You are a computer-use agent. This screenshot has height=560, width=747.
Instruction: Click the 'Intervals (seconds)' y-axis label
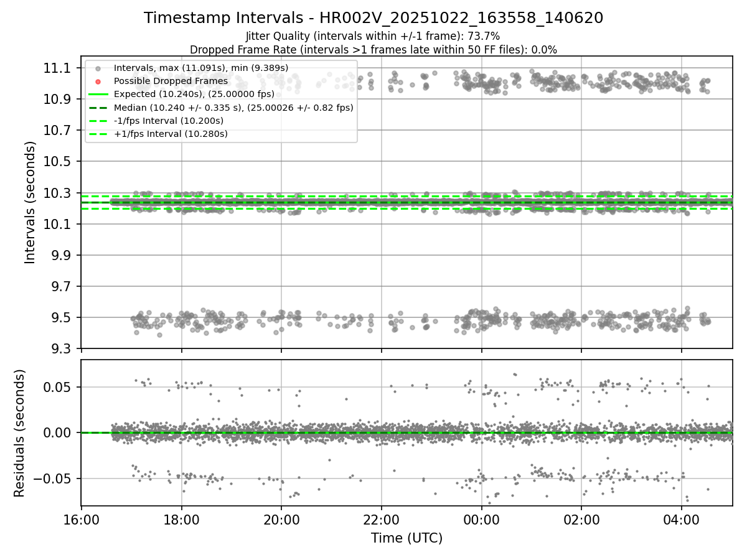point(31,202)
